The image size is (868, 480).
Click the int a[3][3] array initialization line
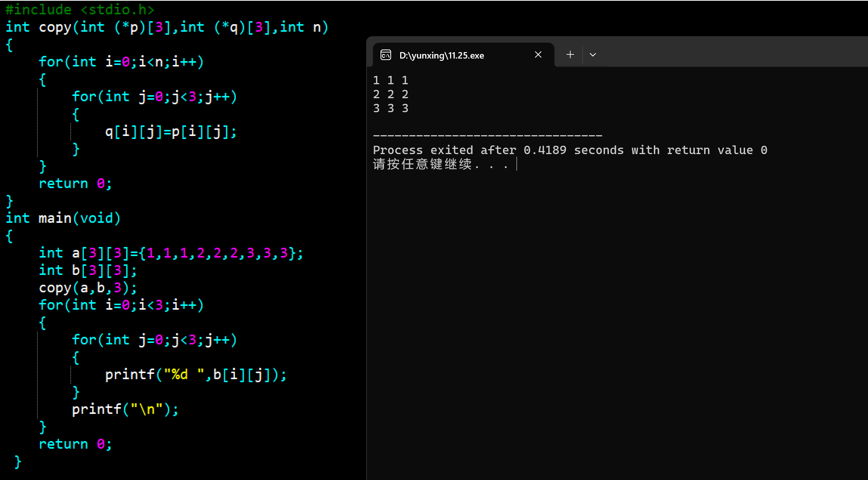(x=170, y=253)
